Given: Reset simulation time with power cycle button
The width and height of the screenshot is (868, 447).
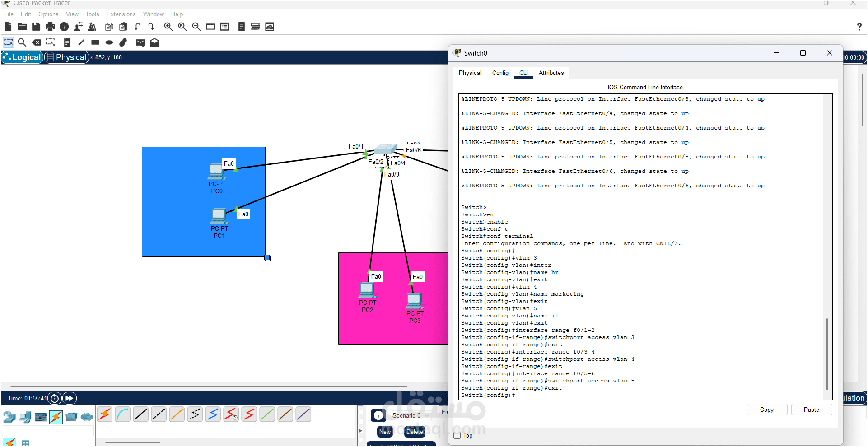Looking at the screenshot, I should coord(55,399).
